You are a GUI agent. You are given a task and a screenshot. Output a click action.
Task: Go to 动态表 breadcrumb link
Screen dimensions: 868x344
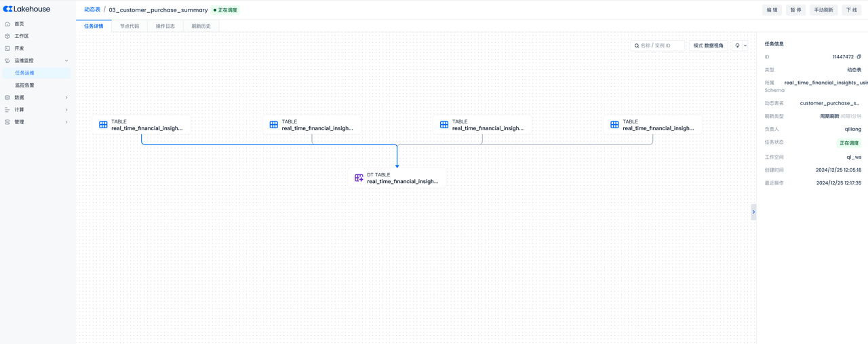coord(92,9)
